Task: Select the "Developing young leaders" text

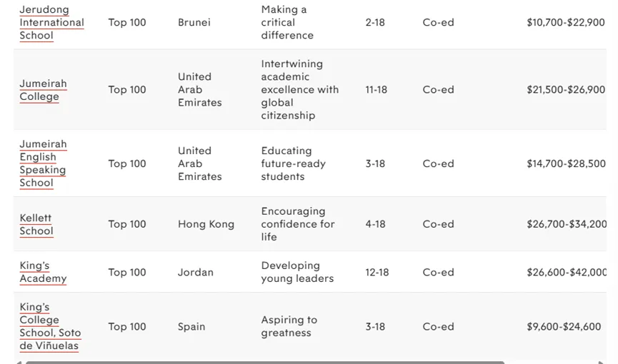Action: click(297, 272)
